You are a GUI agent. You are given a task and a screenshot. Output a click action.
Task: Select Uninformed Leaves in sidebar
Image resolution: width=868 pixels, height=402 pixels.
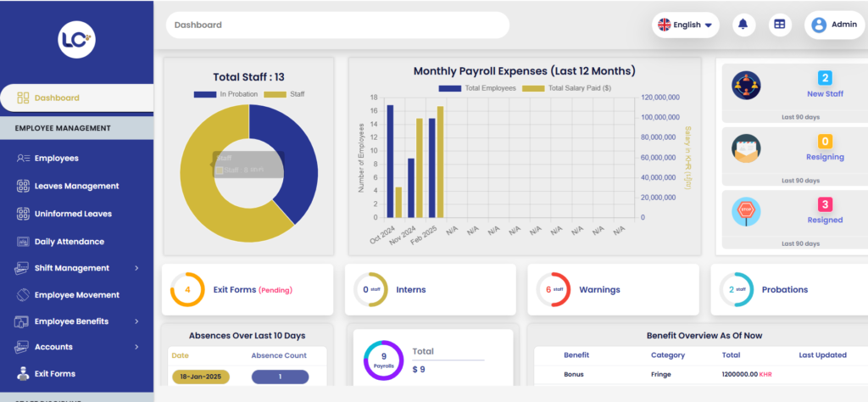tap(73, 214)
